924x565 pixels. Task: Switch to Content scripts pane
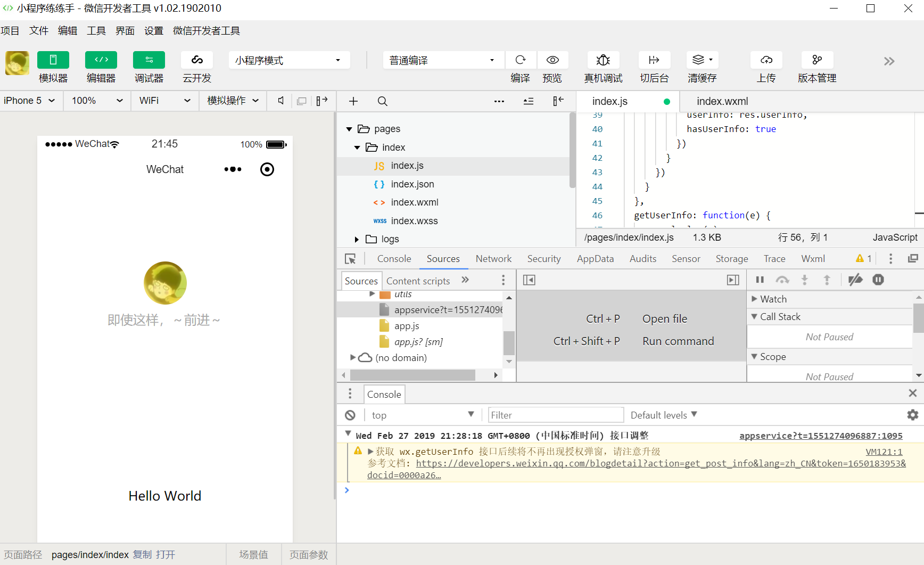tap(418, 281)
